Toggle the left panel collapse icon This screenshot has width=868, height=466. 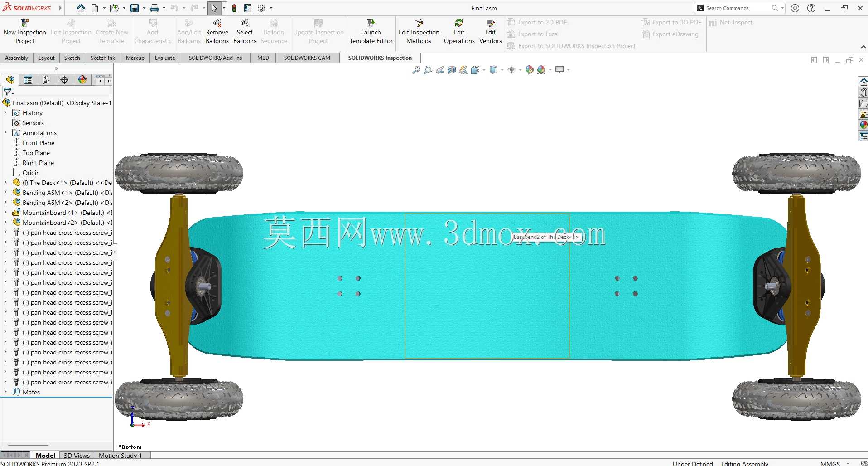click(x=814, y=60)
